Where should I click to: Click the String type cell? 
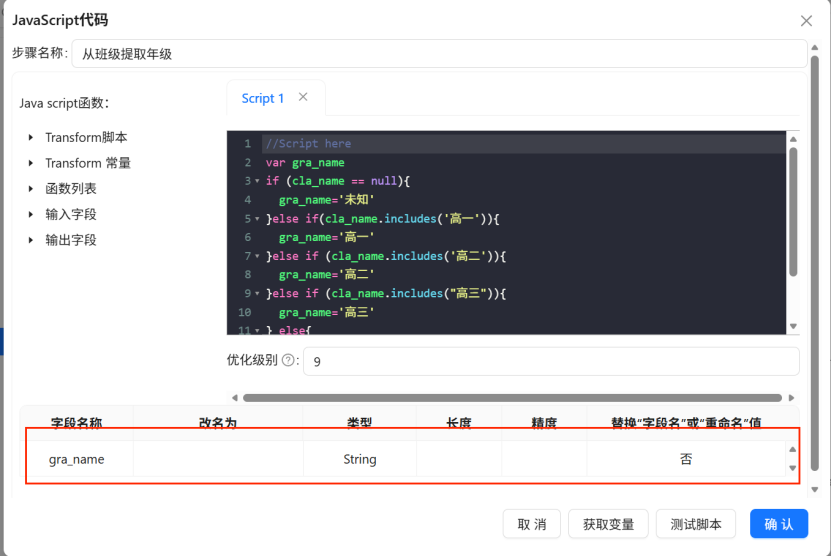pos(360,459)
